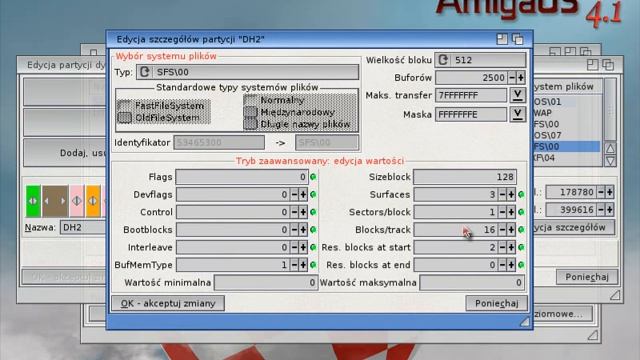Image resolution: width=640 pixels, height=360 pixels.
Task: Toggle the FastFileSystem checkbox
Action: pyautogui.click(x=124, y=106)
